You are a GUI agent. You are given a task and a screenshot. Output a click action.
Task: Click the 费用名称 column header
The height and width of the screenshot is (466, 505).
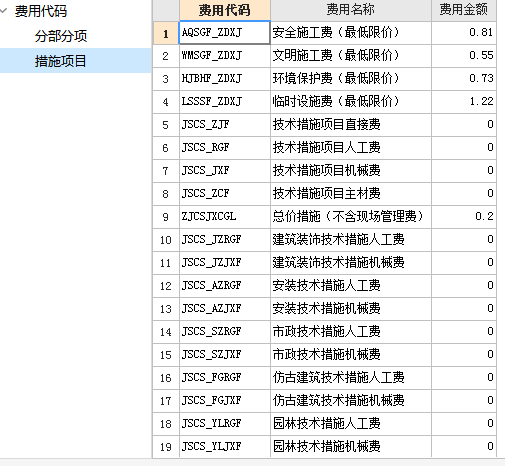coord(351,10)
